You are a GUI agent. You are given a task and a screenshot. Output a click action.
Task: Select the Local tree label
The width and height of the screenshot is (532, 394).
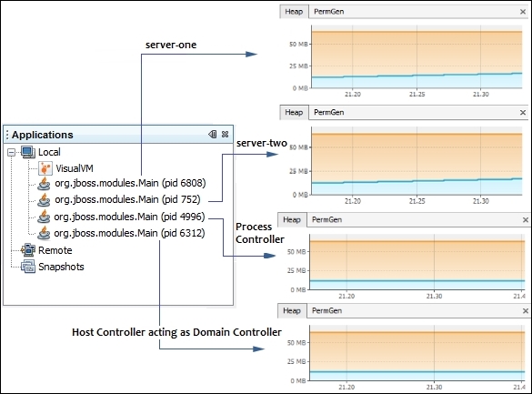(x=49, y=152)
